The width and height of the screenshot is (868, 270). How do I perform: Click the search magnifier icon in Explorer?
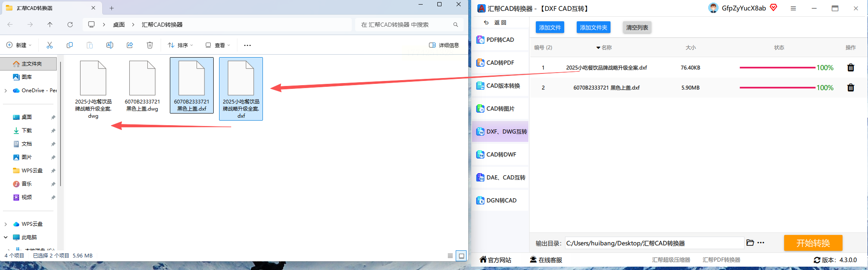point(456,25)
